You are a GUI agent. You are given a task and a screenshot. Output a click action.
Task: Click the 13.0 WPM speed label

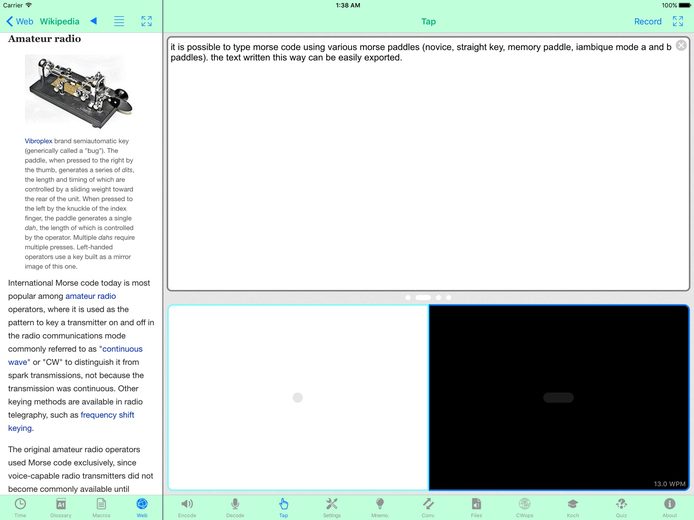670,484
